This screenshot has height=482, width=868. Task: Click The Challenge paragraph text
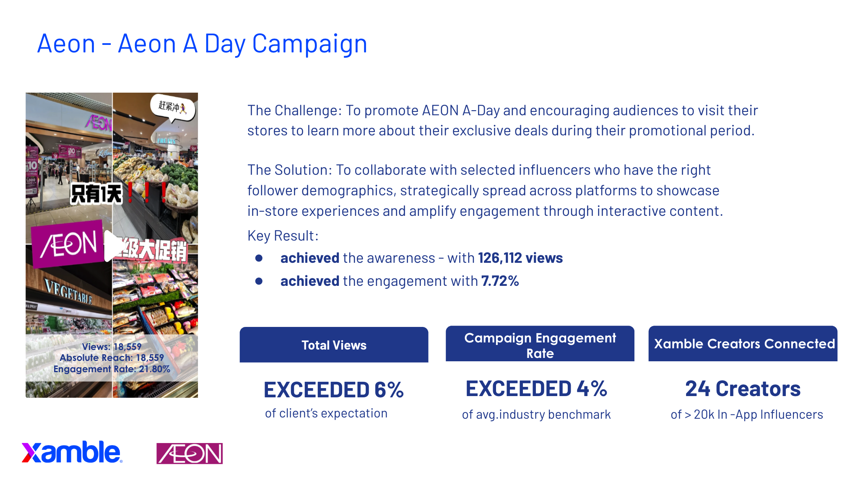502,120
